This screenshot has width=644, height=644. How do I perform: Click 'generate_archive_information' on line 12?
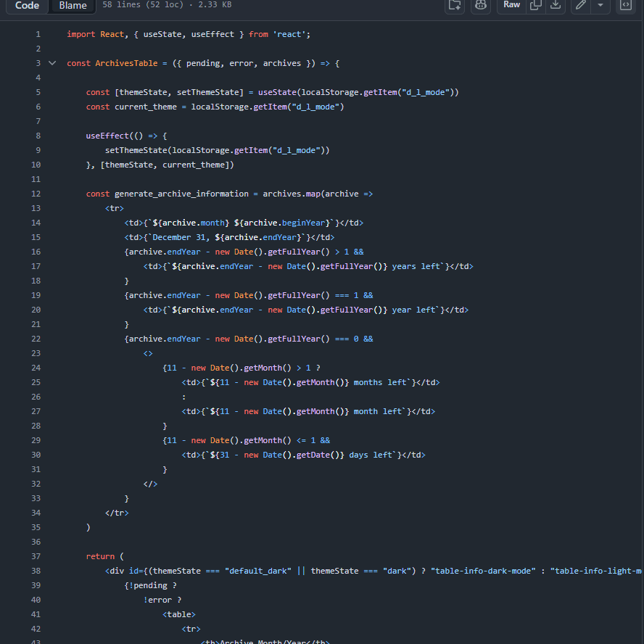click(181, 194)
